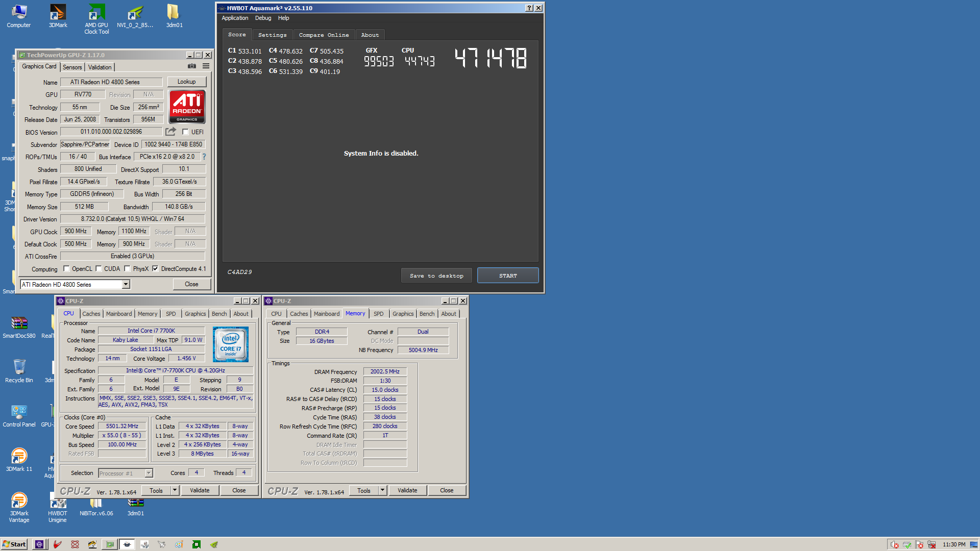Click the BIOS export share icon in GPU-Z
Viewport: 980px width, 551px height.
[171, 132]
